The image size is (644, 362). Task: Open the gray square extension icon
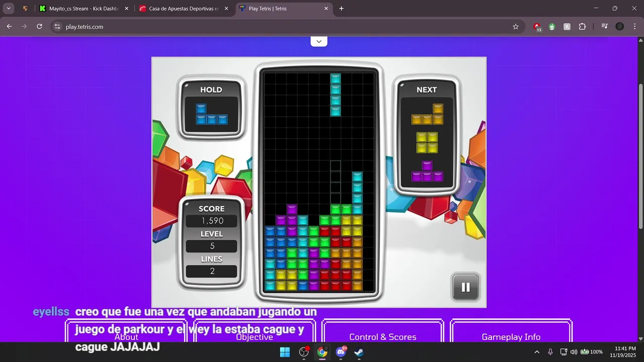click(567, 27)
